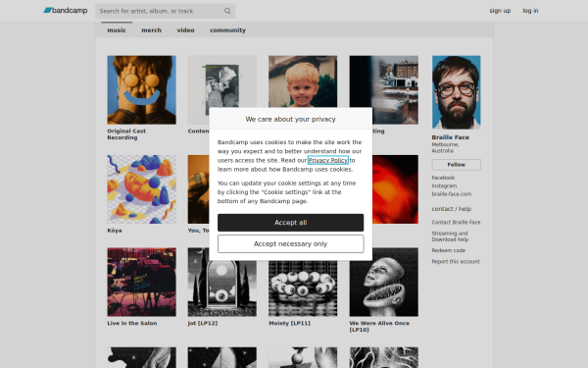The image size is (588, 368).
Task: Open Live in the Salon album cover
Action: (142, 282)
